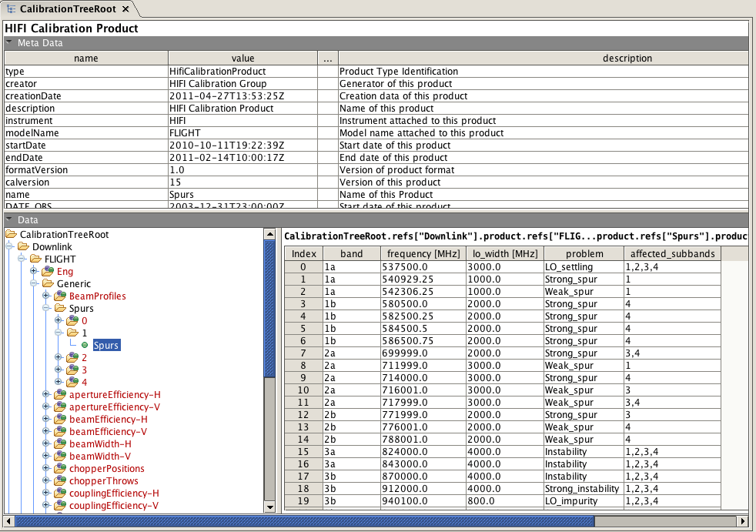Select the highlighted Spurs leaf node
This screenshot has width=756, height=532.
[106, 345]
